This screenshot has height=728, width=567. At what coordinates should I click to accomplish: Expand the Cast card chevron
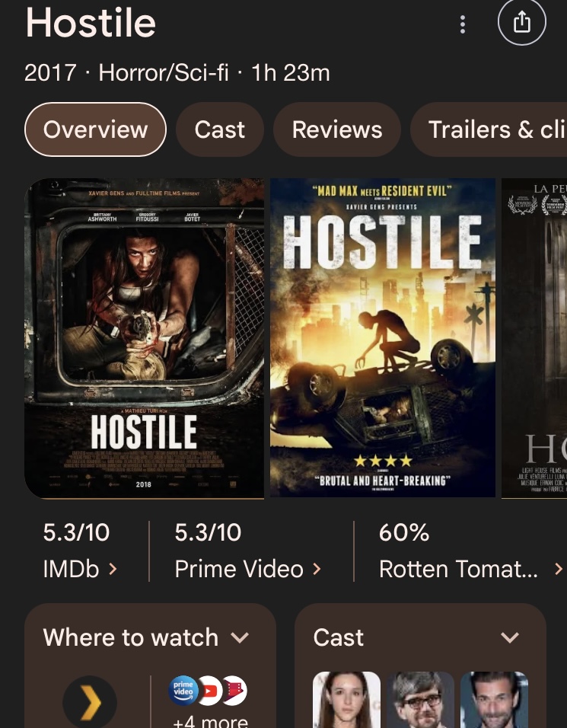[x=510, y=637]
